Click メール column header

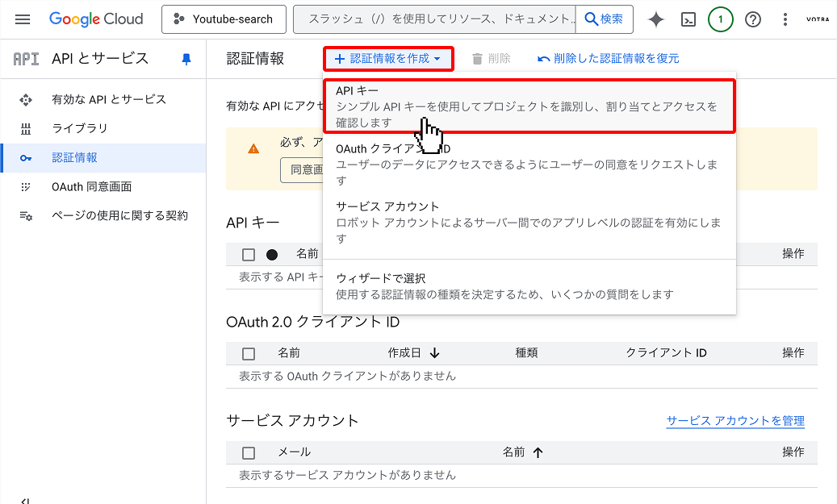pyautogui.click(x=294, y=452)
